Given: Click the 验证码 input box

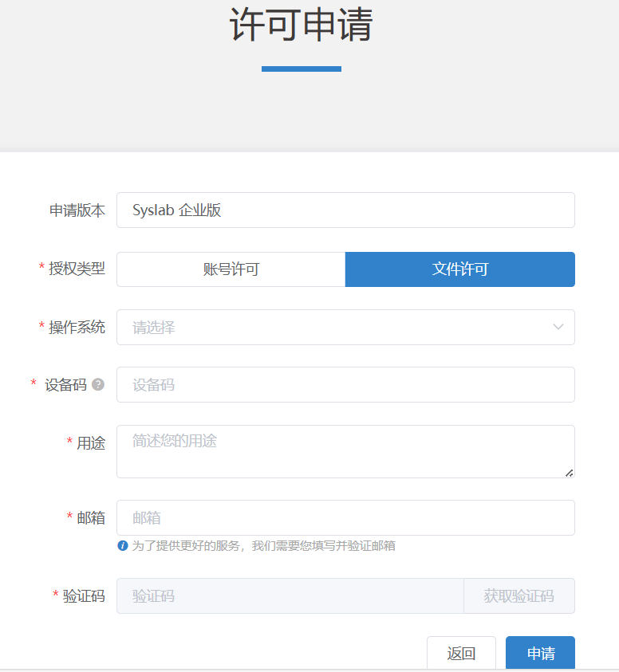Looking at the screenshot, I should (290, 596).
